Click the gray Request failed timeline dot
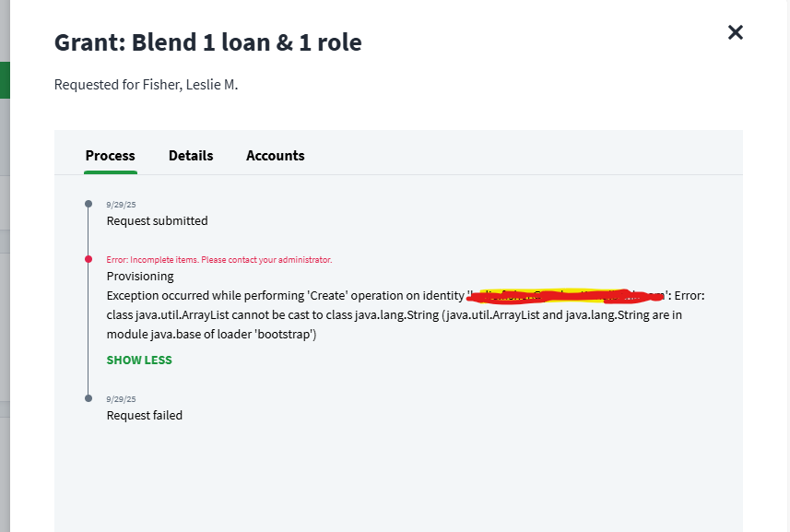The image size is (790, 532). point(88,398)
